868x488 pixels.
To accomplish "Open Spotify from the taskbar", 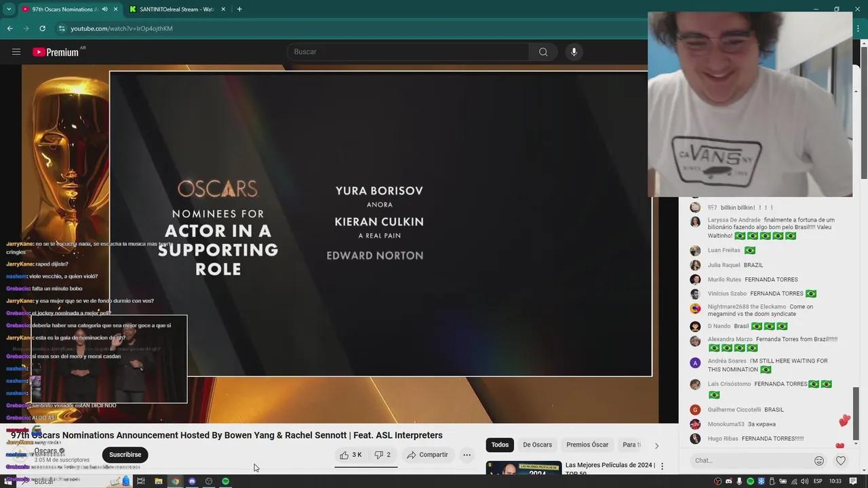I will (x=226, y=481).
